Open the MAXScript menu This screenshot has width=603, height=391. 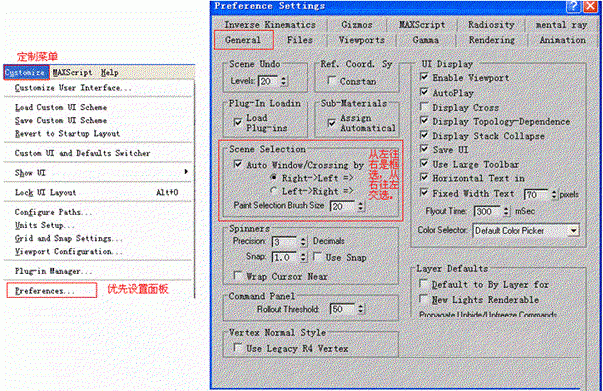pos(72,72)
